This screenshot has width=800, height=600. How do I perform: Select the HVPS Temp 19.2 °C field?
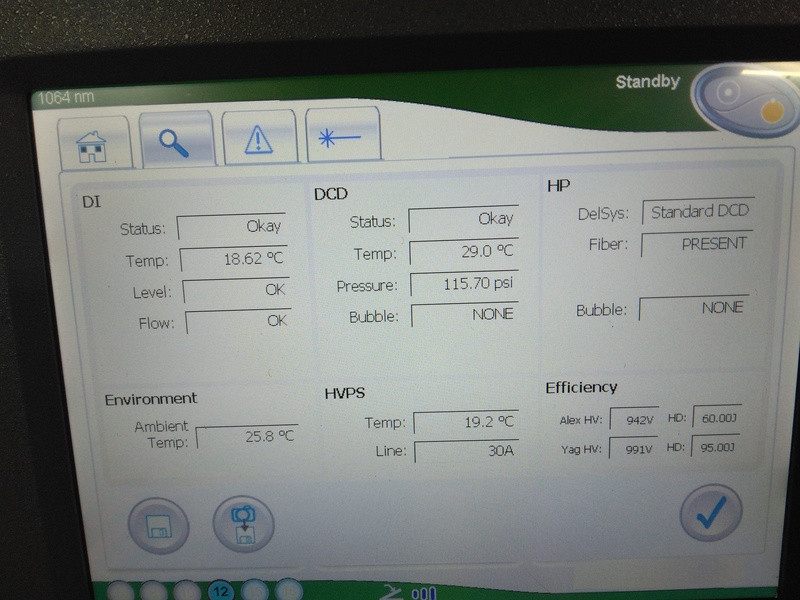click(x=466, y=421)
